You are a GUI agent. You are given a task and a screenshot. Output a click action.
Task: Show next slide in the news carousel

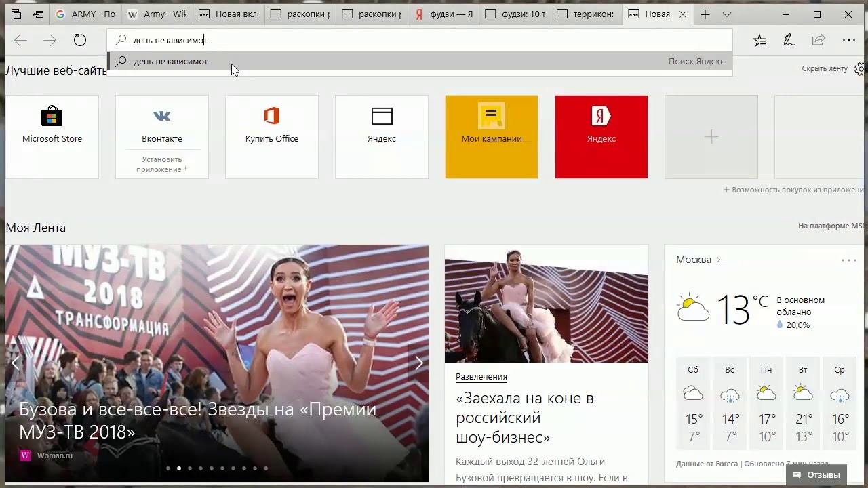pyautogui.click(x=419, y=363)
